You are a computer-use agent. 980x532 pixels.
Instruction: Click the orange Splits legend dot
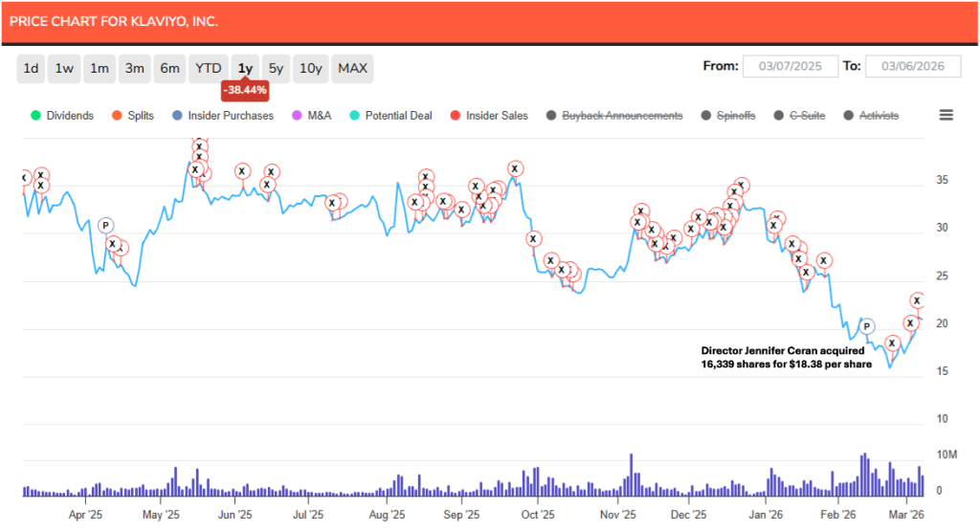117,116
